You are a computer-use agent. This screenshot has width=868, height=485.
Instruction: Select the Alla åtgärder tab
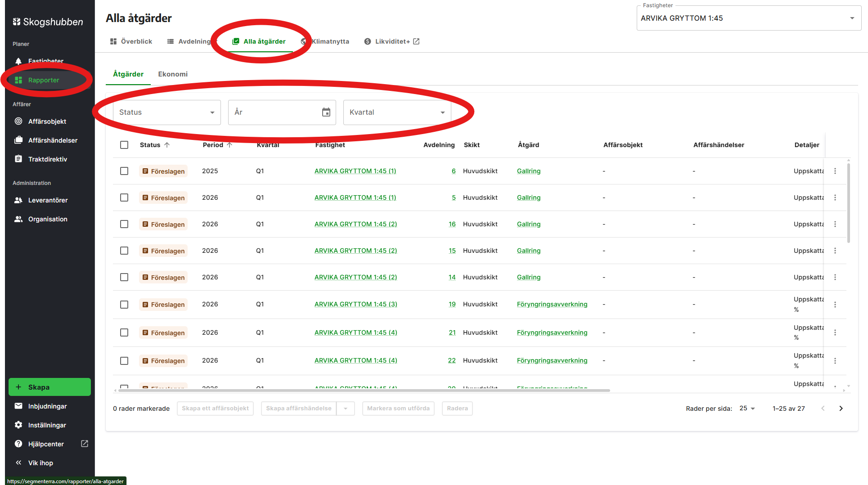(259, 41)
